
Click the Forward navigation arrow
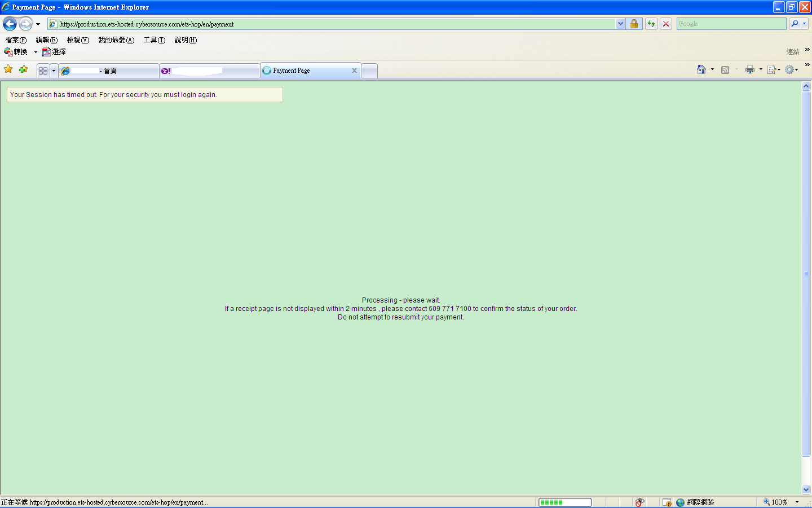click(25, 24)
